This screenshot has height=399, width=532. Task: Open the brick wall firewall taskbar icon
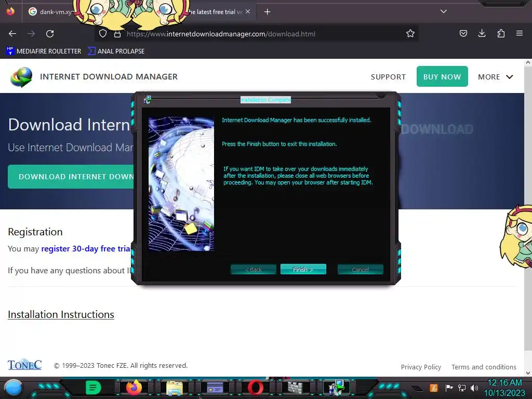[295, 388]
